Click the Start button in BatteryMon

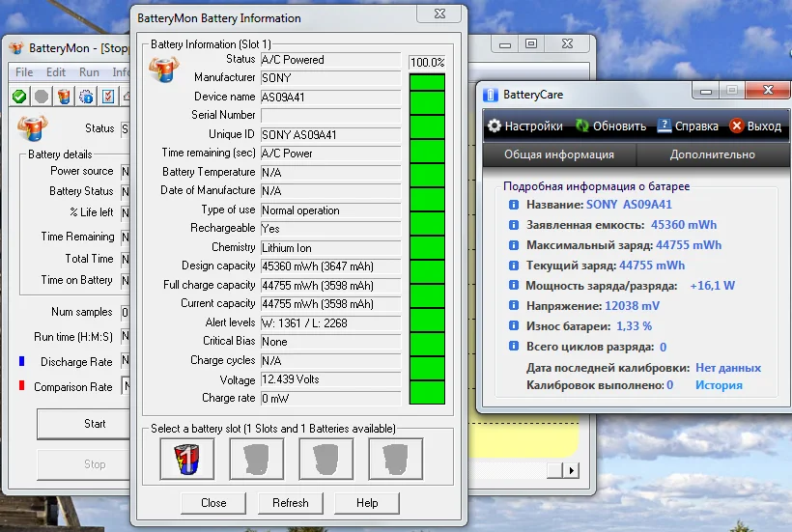tap(84, 424)
